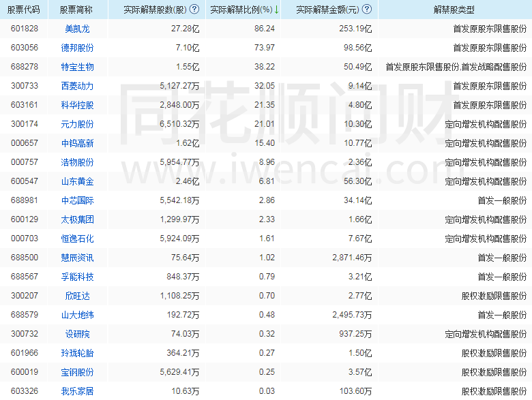Select stock code 300174

[25, 124]
